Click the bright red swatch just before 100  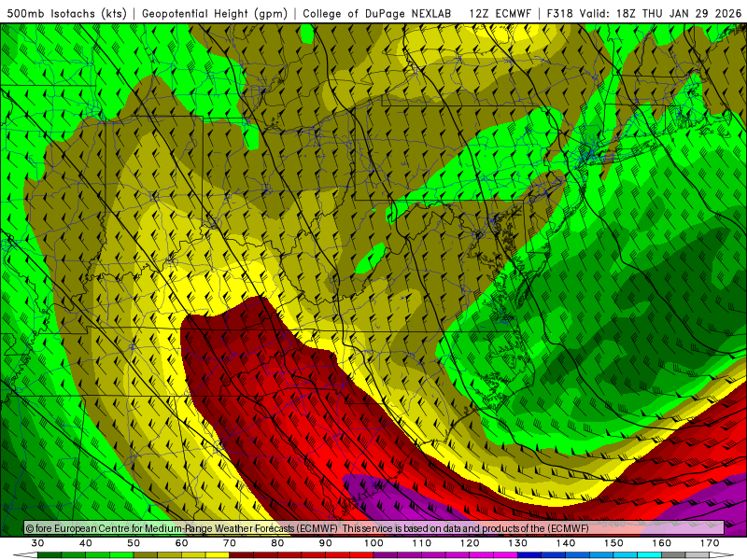click(x=361, y=555)
